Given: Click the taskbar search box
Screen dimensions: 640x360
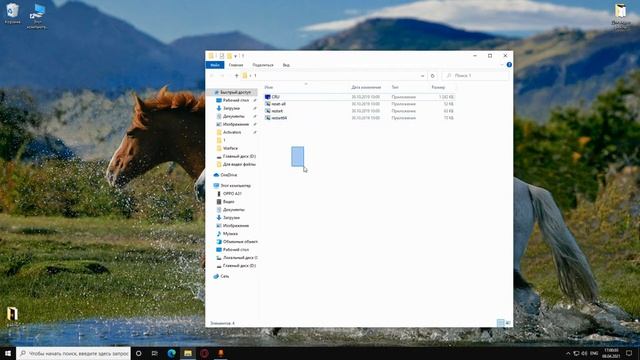Looking at the screenshot, I should click(73, 353).
